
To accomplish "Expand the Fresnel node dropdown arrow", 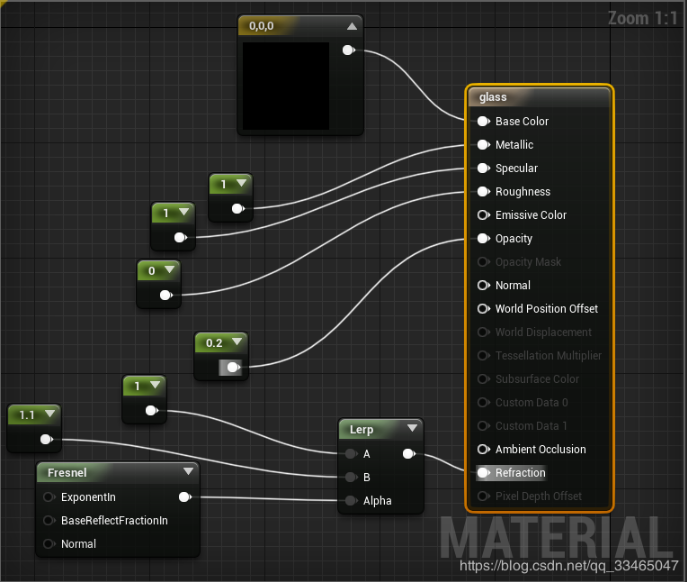I will pos(188,472).
